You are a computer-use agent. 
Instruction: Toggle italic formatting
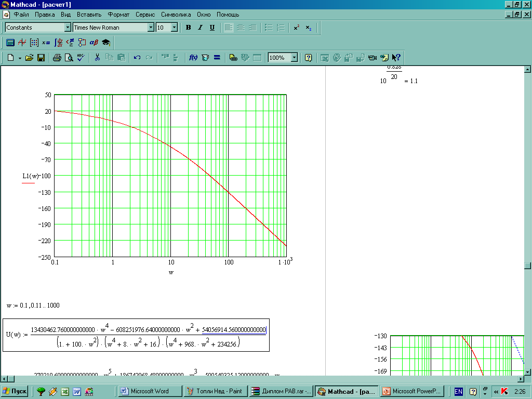coord(200,28)
